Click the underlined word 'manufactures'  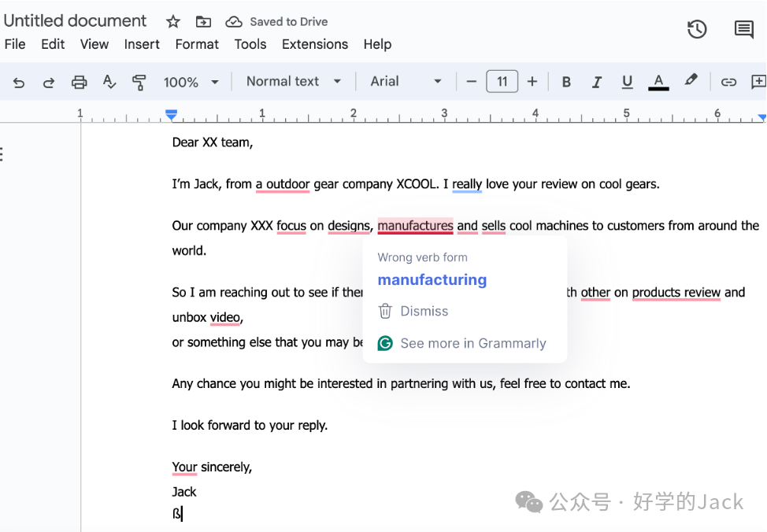point(415,226)
